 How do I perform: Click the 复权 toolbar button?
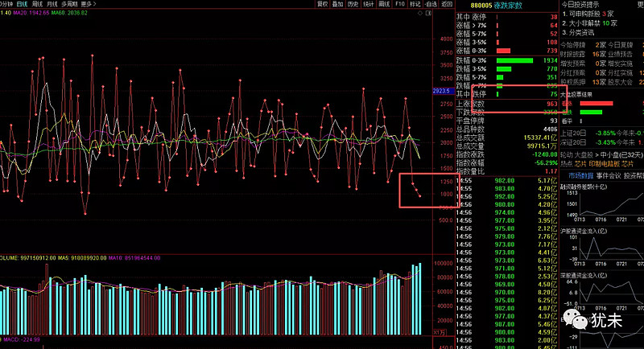(x=323, y=4)
